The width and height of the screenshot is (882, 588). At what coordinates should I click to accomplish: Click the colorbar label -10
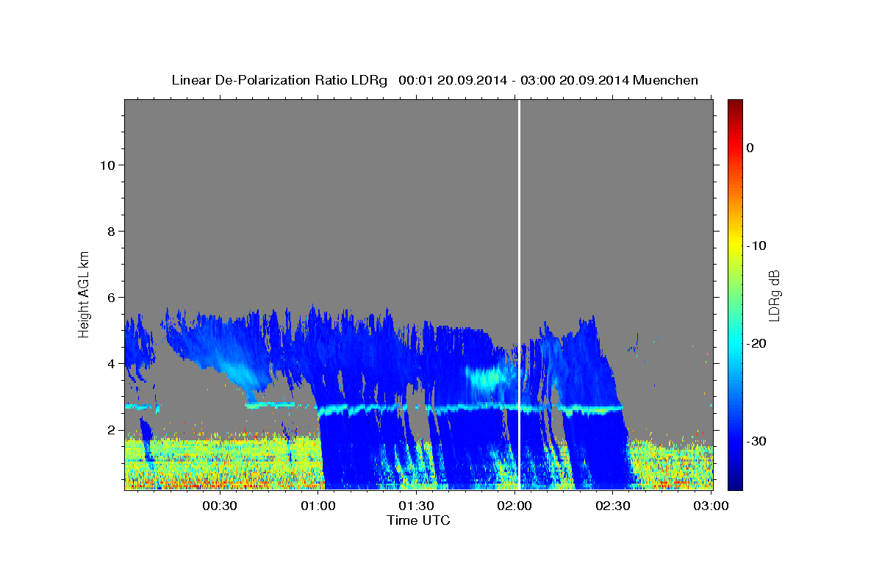[756, 245]
